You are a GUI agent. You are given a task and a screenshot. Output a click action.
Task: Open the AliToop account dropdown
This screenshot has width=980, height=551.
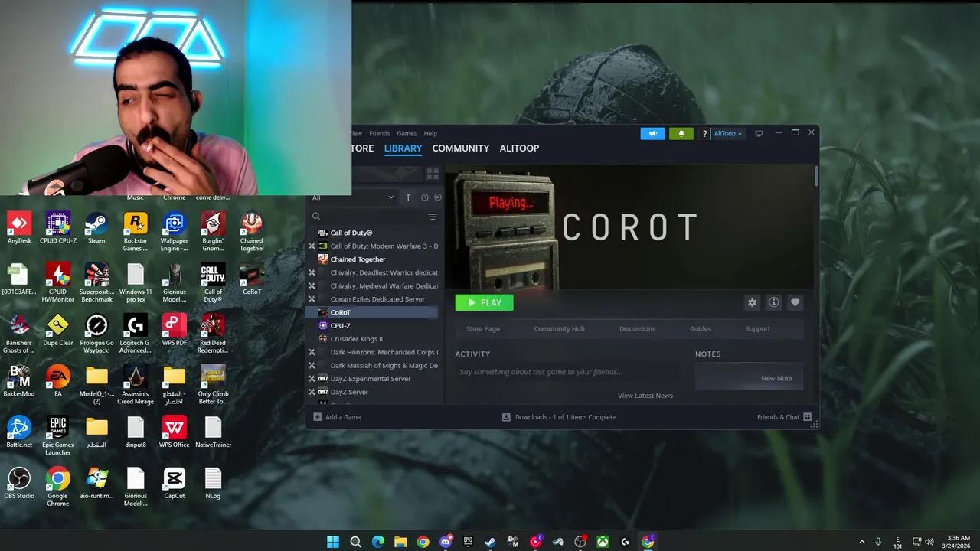[727, 134]
